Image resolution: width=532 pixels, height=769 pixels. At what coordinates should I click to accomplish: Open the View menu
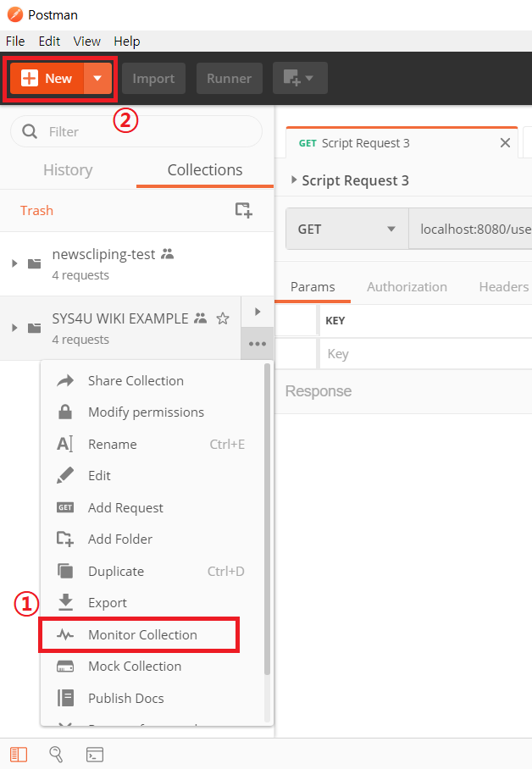(87, 41)
